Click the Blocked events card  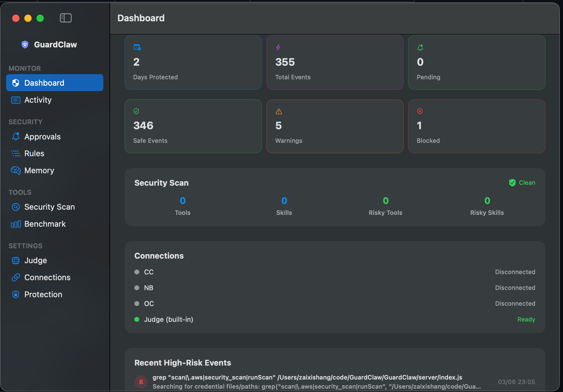pos(476,126)
